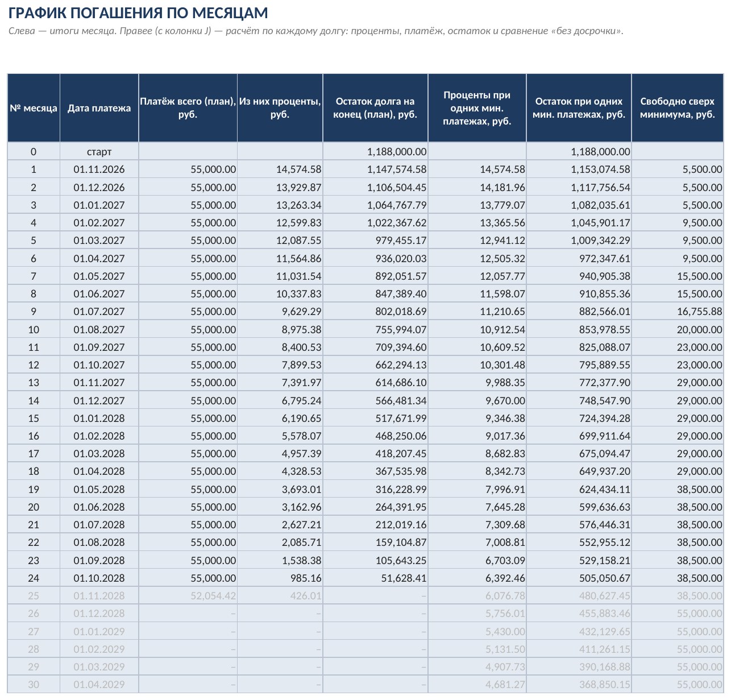This screenshot has height=700, width=731.
Task: Click the "Платёж всего (план), руб." header
Action: click(188, 108)
